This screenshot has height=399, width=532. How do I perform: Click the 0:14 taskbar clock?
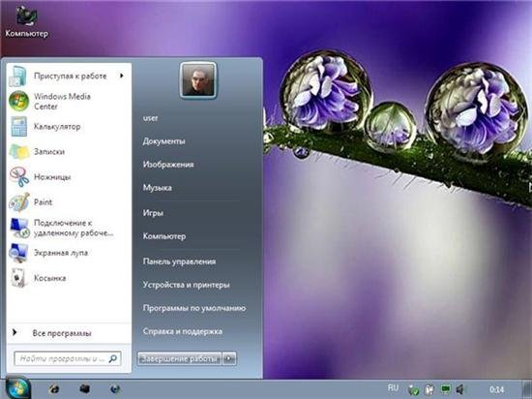tap(496, 389)
